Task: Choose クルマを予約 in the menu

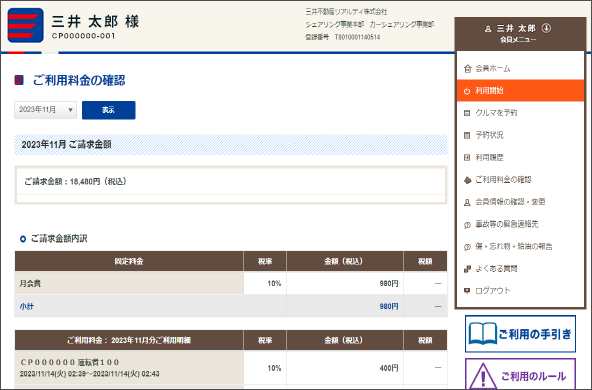Action: pos(520,113)
